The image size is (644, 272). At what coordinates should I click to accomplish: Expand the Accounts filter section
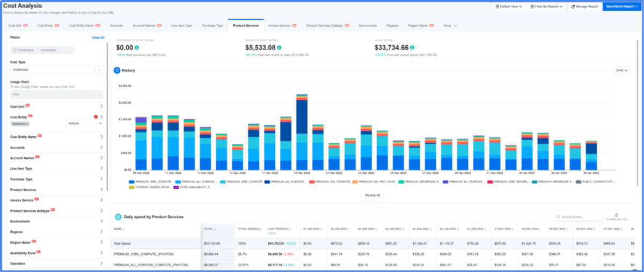point(56,148)
